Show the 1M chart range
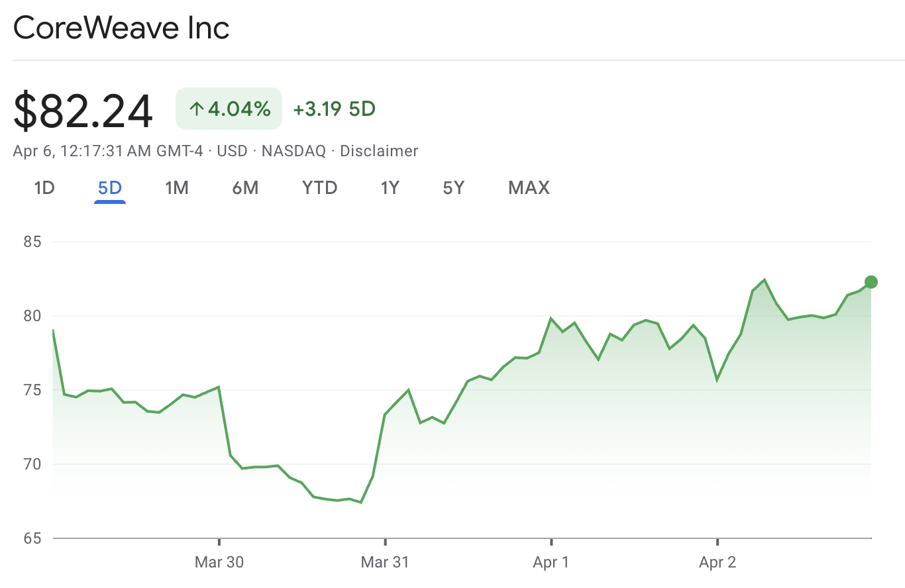 [x=177, y=188]
